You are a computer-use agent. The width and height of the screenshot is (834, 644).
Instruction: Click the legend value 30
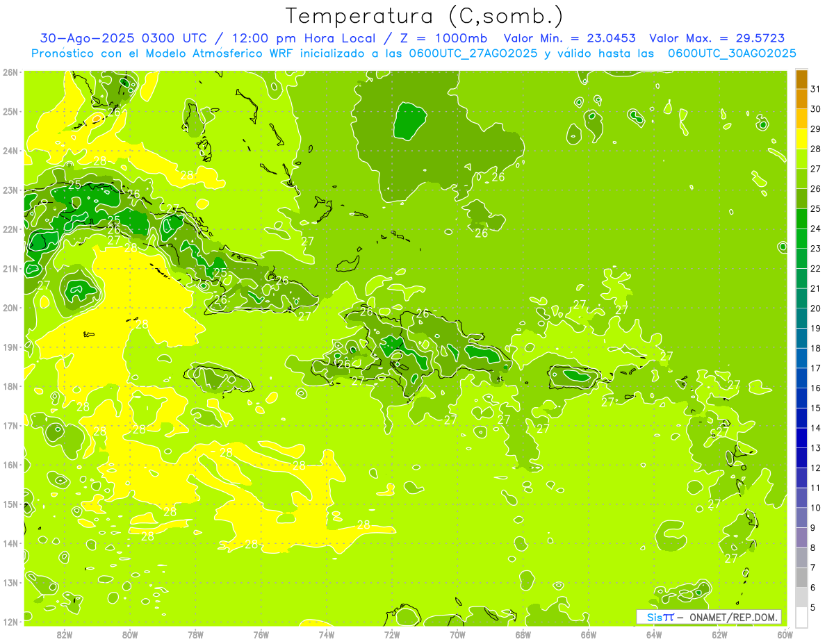815,109
